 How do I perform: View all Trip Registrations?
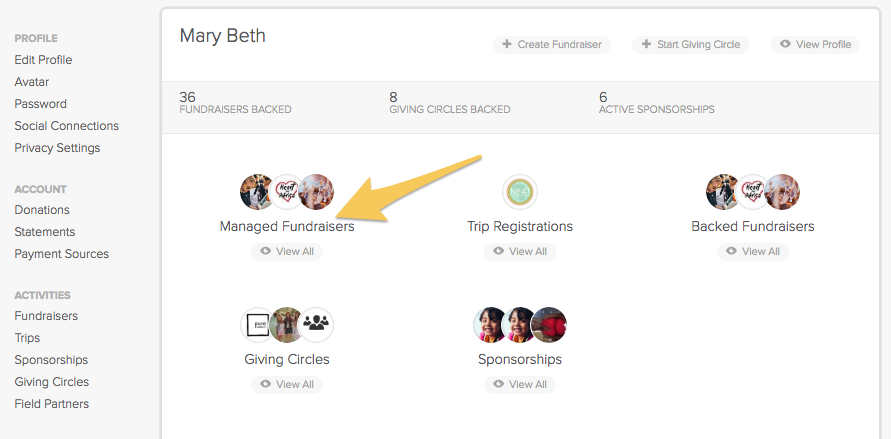(x=520, y=252)
